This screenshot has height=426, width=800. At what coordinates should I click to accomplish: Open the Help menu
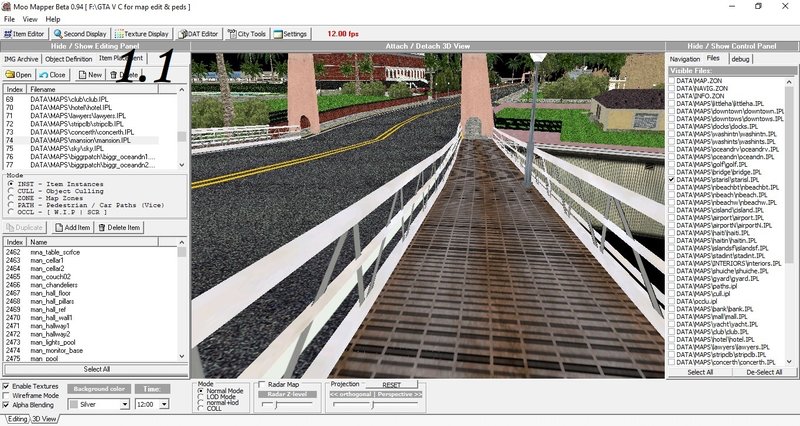coord(53,19)
